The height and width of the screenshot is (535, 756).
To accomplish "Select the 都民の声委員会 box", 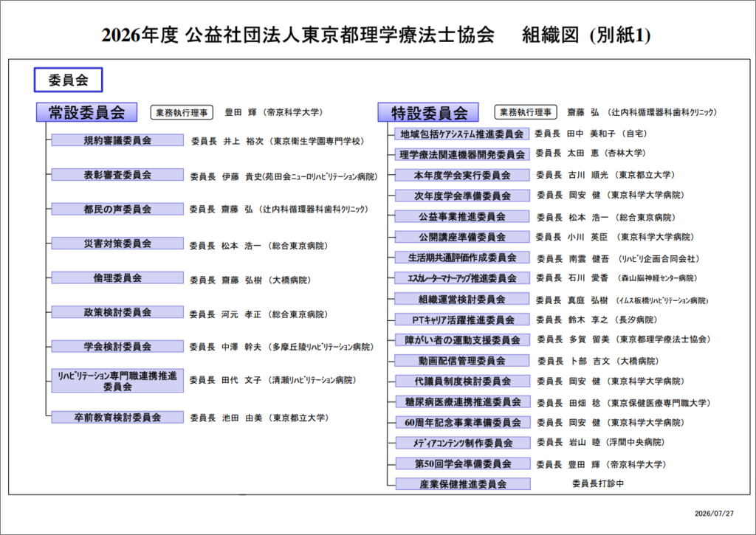I will pos(117,209).
